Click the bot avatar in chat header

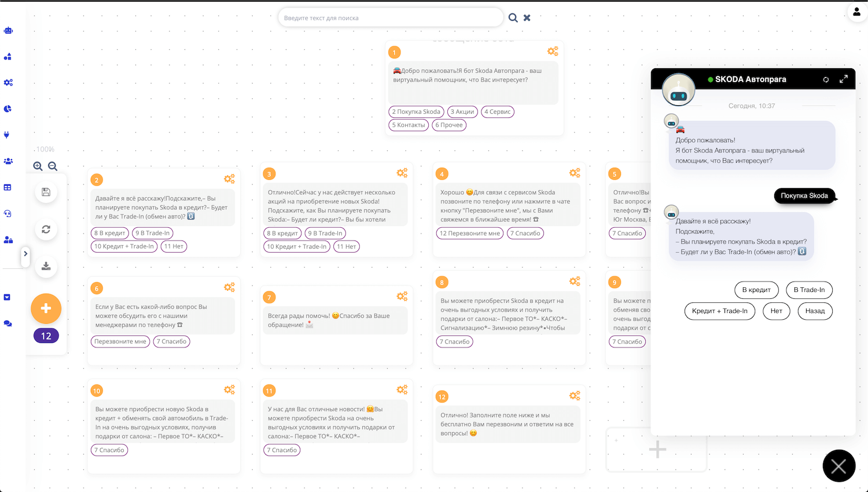tap(678, 90)
